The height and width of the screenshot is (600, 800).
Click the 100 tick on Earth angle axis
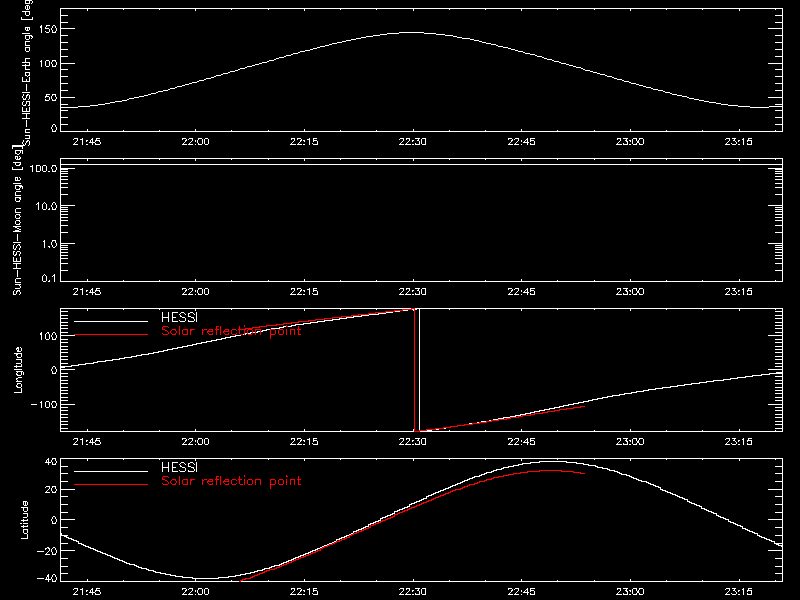(x=48, y=64)
